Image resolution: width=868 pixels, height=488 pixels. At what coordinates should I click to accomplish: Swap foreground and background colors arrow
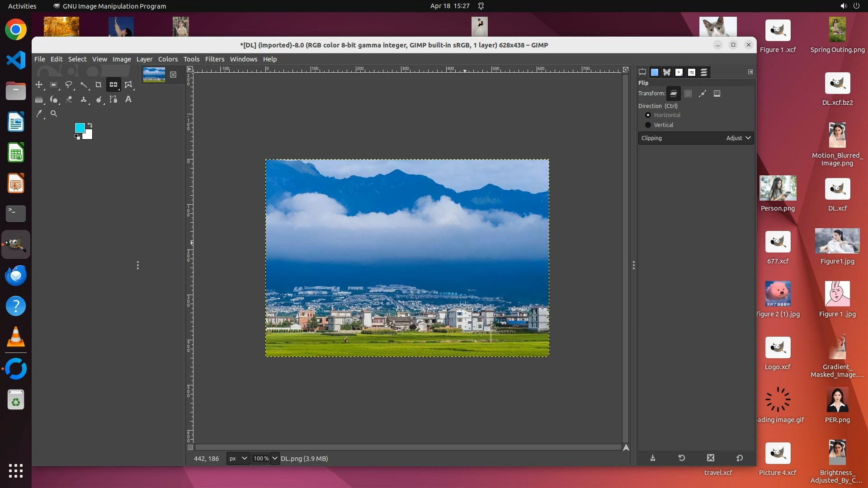[x=90, y=125]
